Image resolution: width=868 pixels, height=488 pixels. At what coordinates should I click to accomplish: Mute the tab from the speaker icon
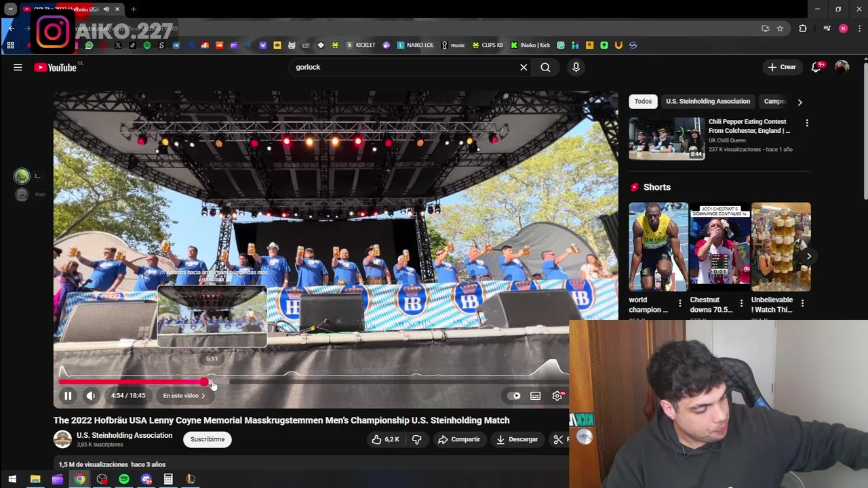pyautogui.click(x=106, y=9)
